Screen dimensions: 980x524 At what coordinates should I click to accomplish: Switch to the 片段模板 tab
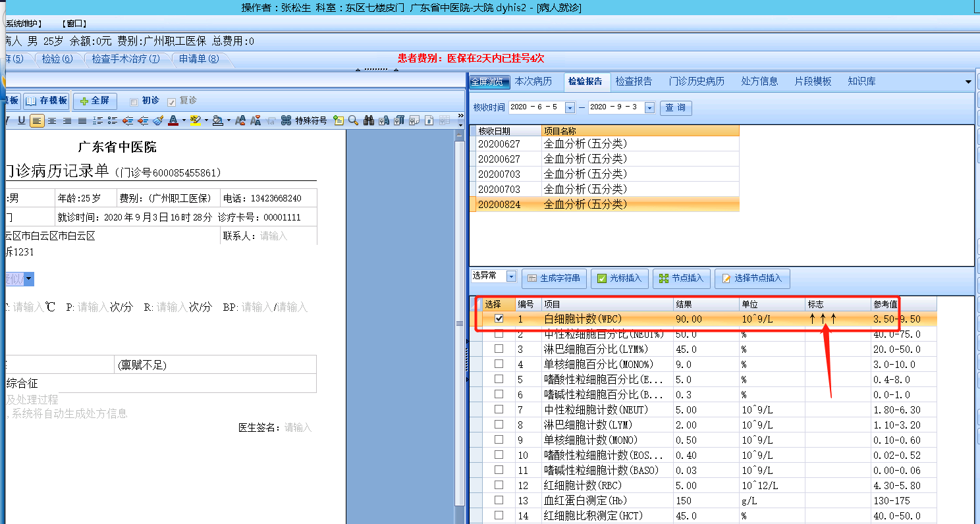(x=813, y=82)
